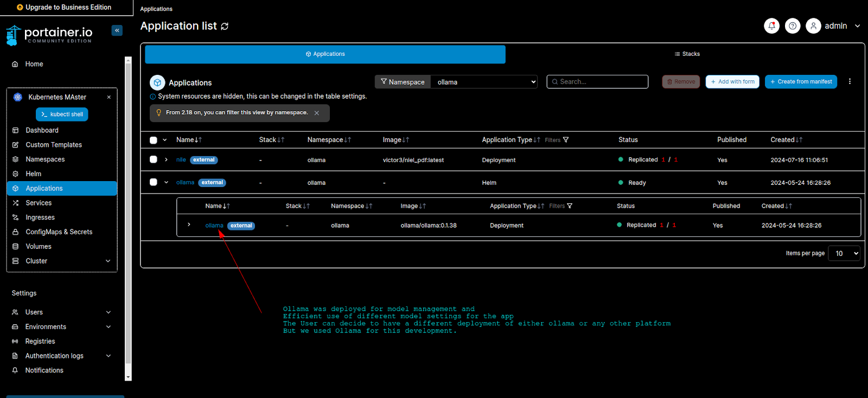This screenshot has height=398, width=868.
Task: Click Add with form
Action: coord(732,82)
